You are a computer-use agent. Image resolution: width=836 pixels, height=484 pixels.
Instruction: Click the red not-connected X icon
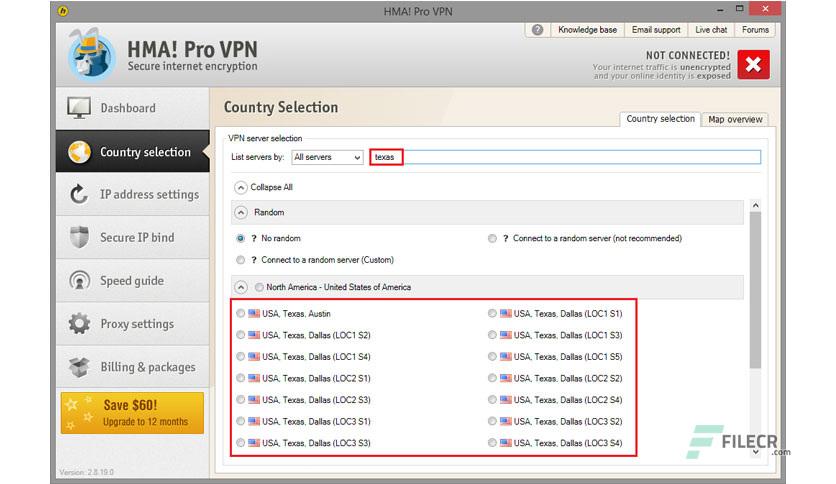[x=753, y=64]
